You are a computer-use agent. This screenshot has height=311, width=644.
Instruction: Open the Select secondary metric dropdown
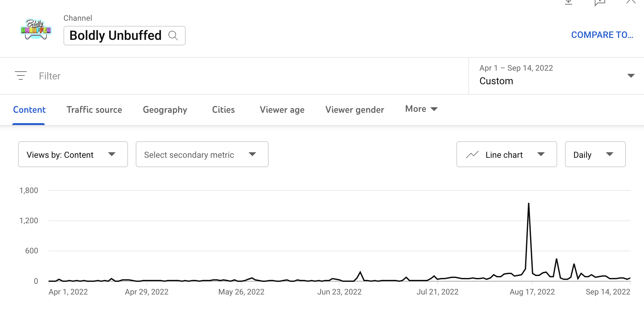[x=201, y=154]
